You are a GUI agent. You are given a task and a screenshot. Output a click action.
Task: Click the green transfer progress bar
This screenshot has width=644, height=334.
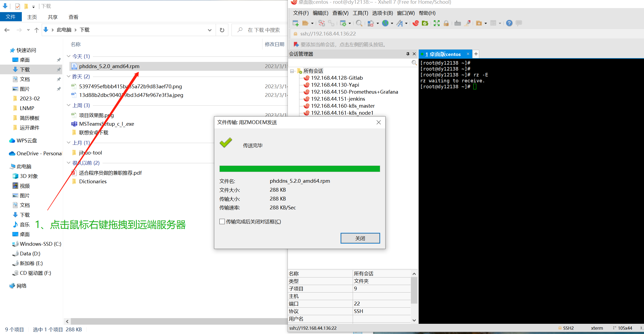tap(299, 169)
